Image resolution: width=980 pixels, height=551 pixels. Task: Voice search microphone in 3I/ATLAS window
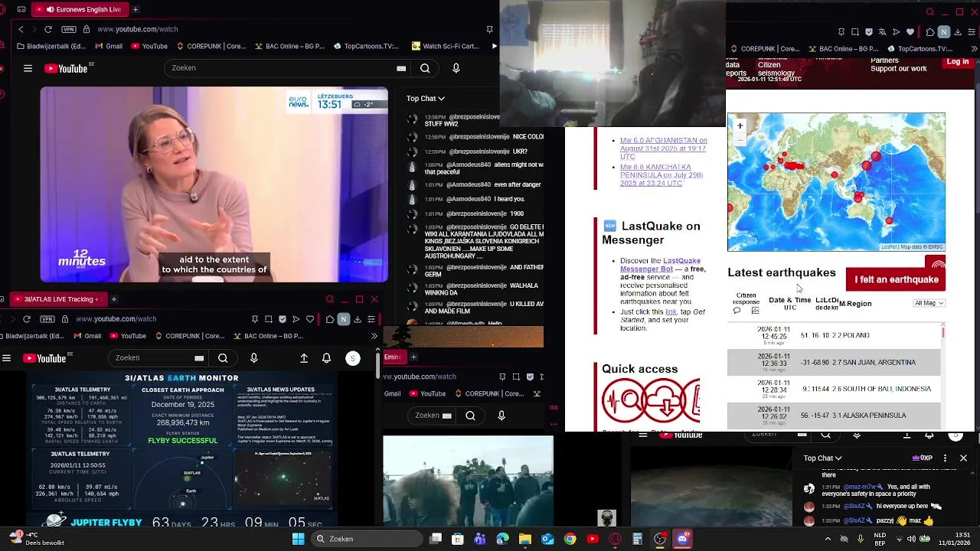[x=254, y=358]
